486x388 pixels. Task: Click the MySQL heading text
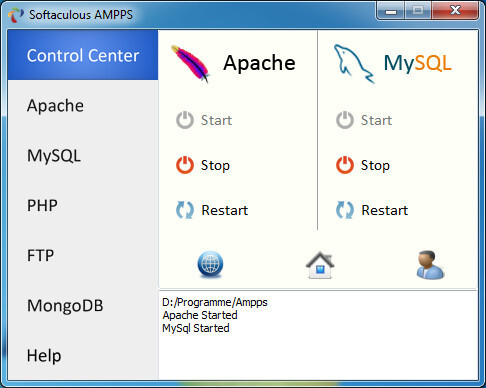coord(417,63)
